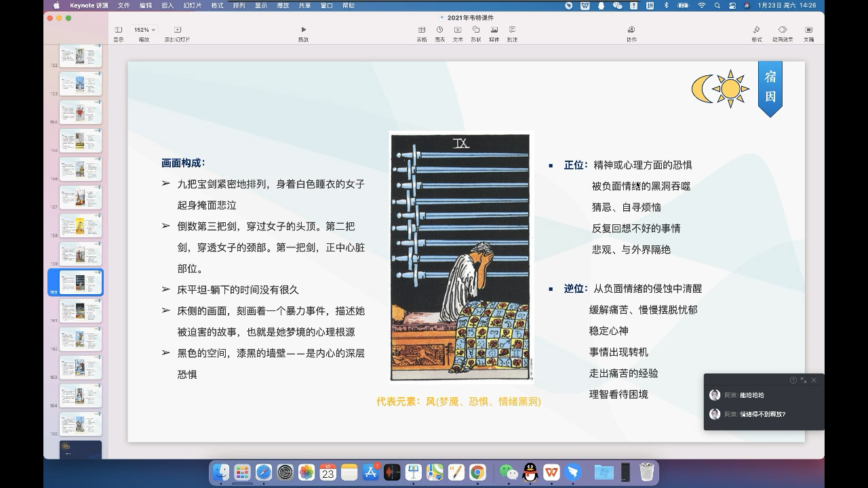Open the View (显示) toolbar menu
The image size is (868, 488).
(119, 34)
